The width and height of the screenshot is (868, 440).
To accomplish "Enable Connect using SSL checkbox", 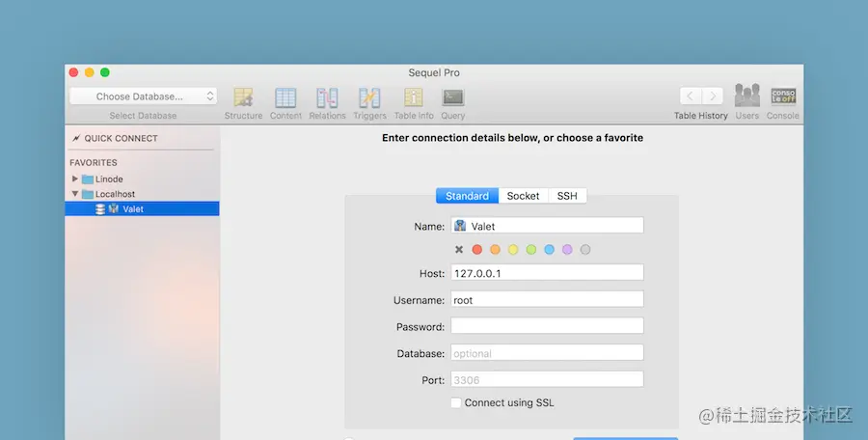I will (x=456, y=403).
